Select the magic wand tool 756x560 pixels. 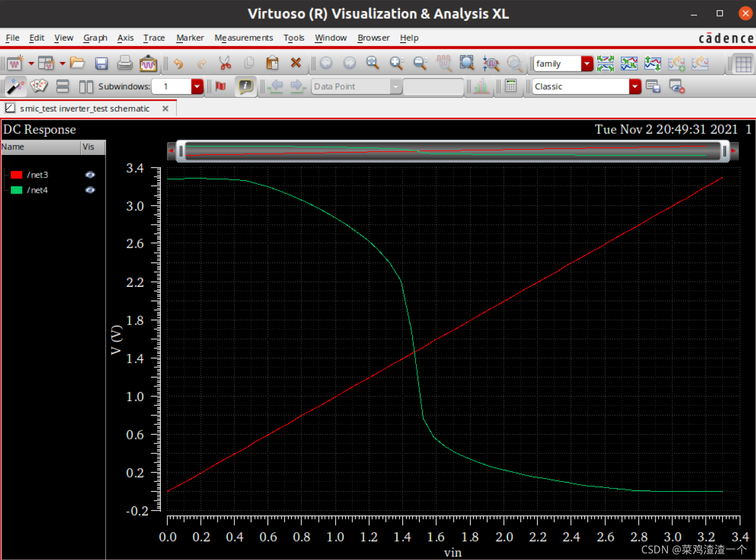(x=15, y=86)
